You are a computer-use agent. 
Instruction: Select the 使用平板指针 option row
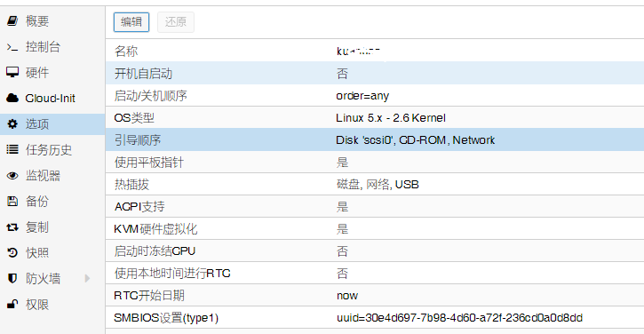coord(375,162)
